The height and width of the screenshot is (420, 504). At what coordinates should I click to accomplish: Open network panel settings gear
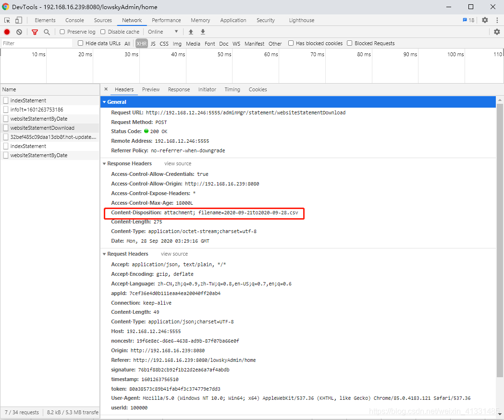click(x=497, y=32)
